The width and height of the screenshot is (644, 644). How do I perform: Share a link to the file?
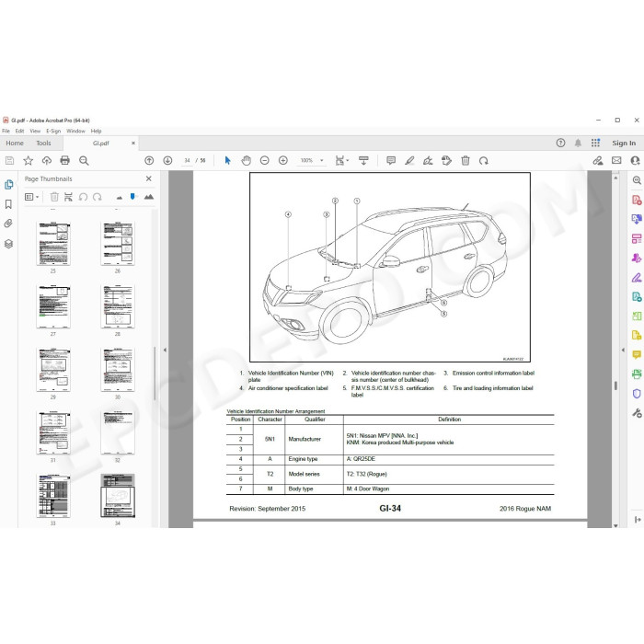(598, 161)
